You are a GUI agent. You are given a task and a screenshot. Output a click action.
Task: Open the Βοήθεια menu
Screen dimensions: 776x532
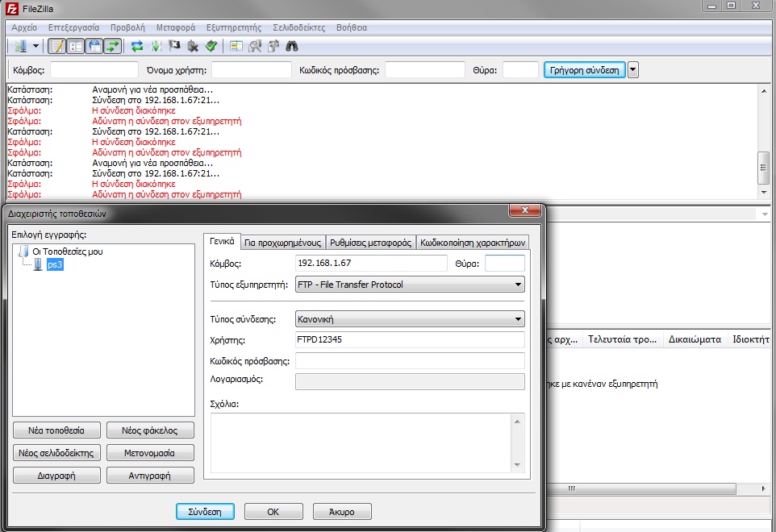(352, 27)
